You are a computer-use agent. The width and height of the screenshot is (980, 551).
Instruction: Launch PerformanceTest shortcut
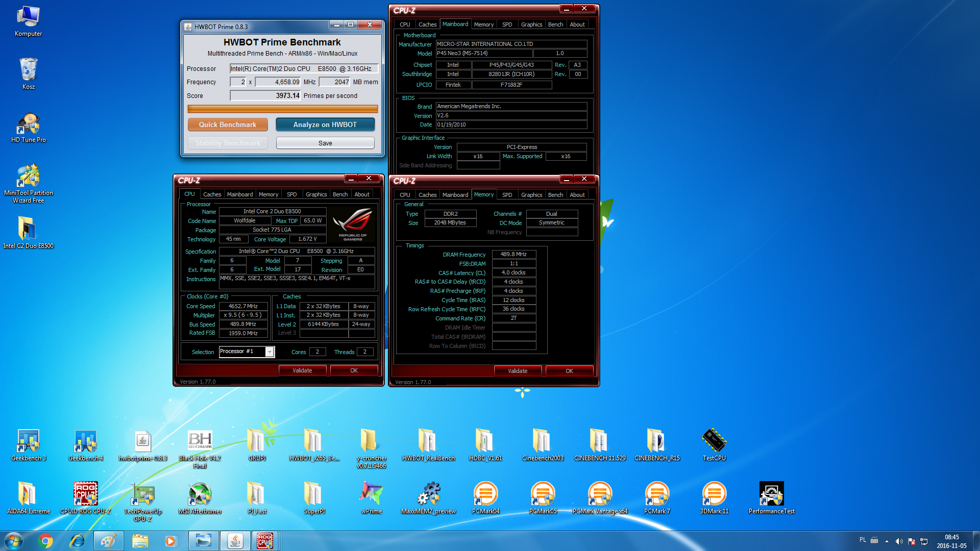pos(771,498)
